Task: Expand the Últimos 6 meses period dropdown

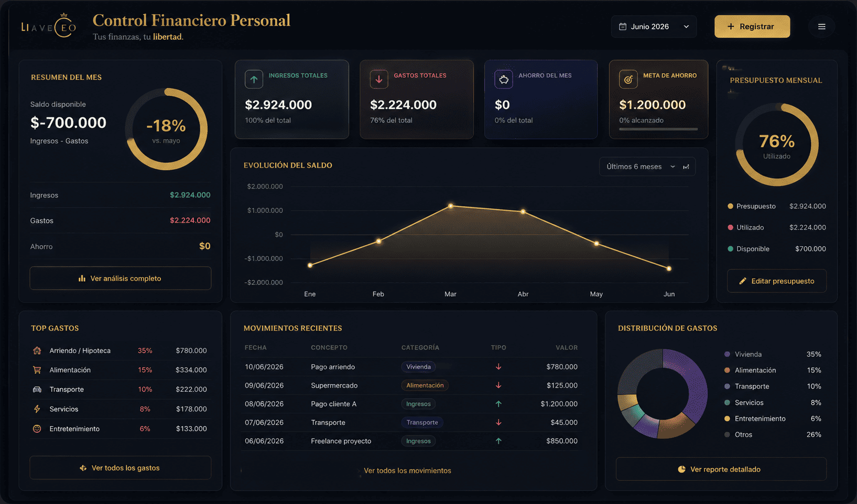Action: pos(647,167)
